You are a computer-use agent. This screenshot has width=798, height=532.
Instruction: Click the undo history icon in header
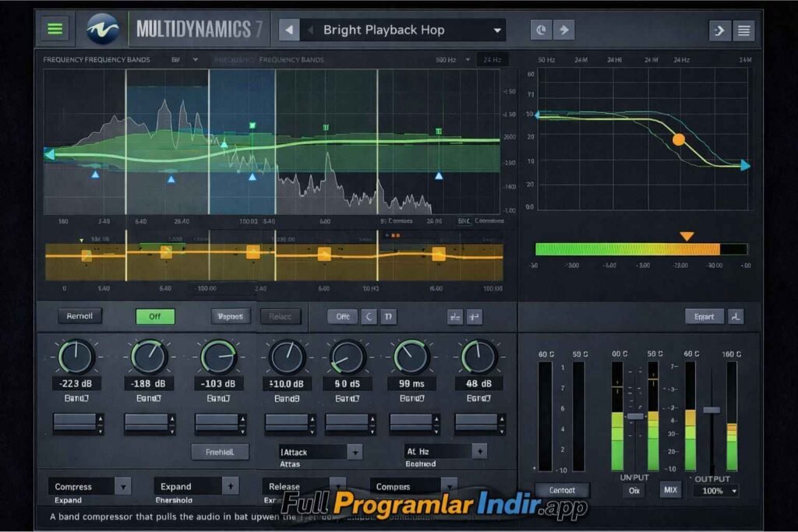pyautogui.click(x=541, y=30)
